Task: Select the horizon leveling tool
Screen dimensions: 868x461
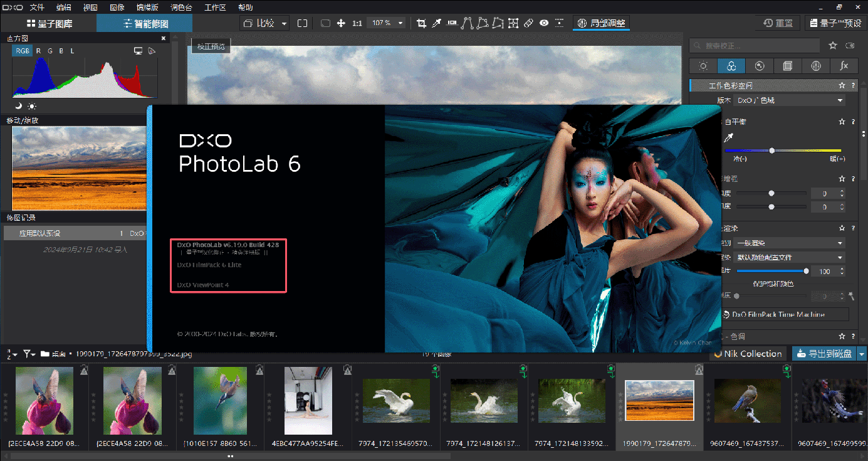Action: 452,23
